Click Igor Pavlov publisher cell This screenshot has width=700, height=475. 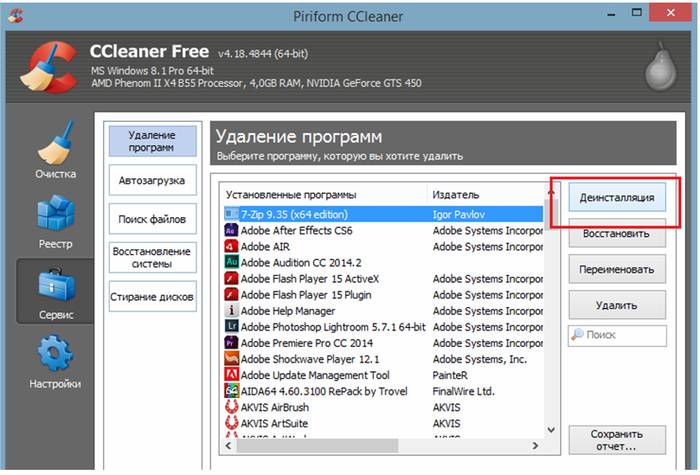click(458, 214)
